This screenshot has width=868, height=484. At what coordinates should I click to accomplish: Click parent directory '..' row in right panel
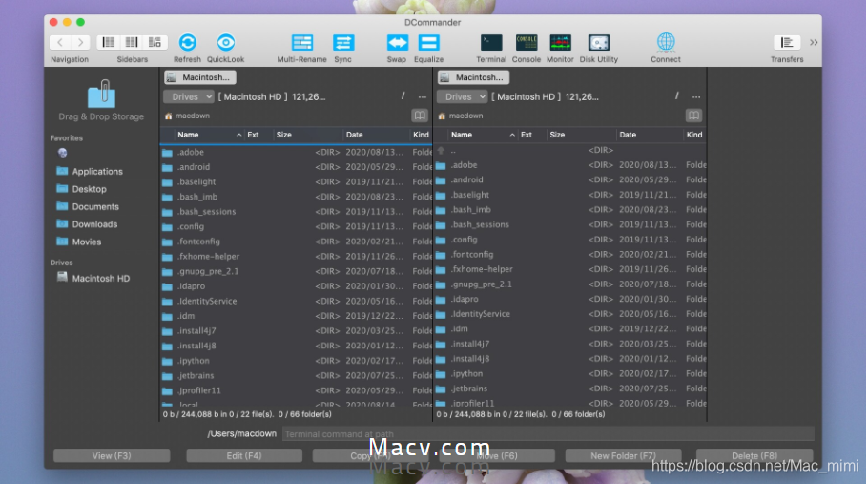coord(569,150)
